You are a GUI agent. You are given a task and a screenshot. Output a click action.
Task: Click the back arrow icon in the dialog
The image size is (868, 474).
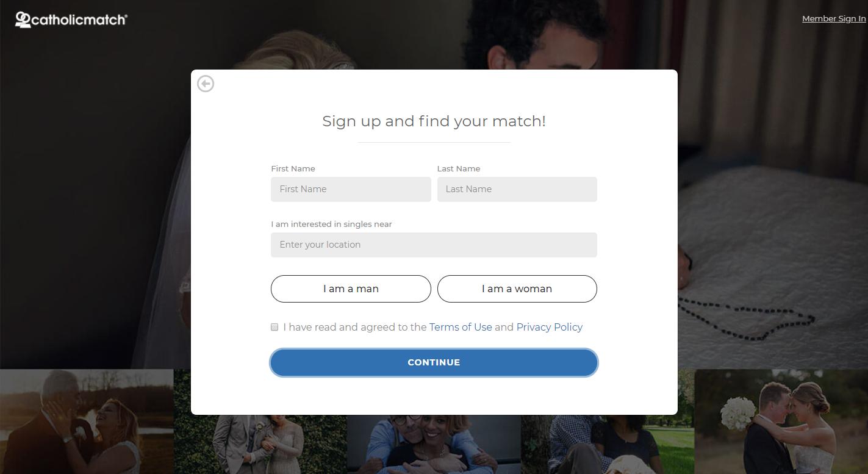[206, 84]
